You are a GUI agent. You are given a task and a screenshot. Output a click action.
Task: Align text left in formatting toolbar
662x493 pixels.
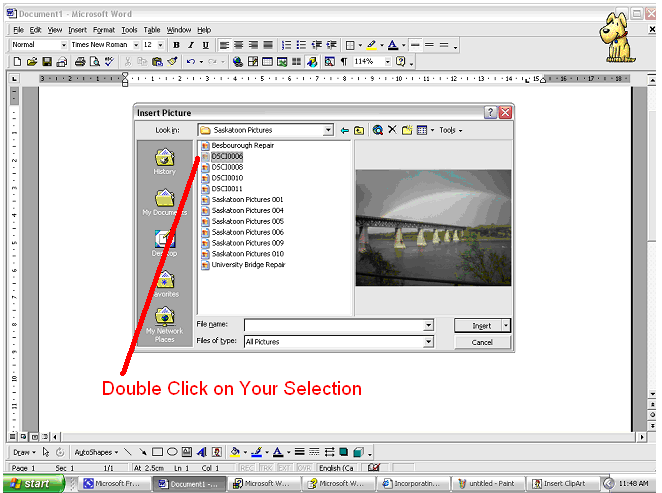point(224,45)
